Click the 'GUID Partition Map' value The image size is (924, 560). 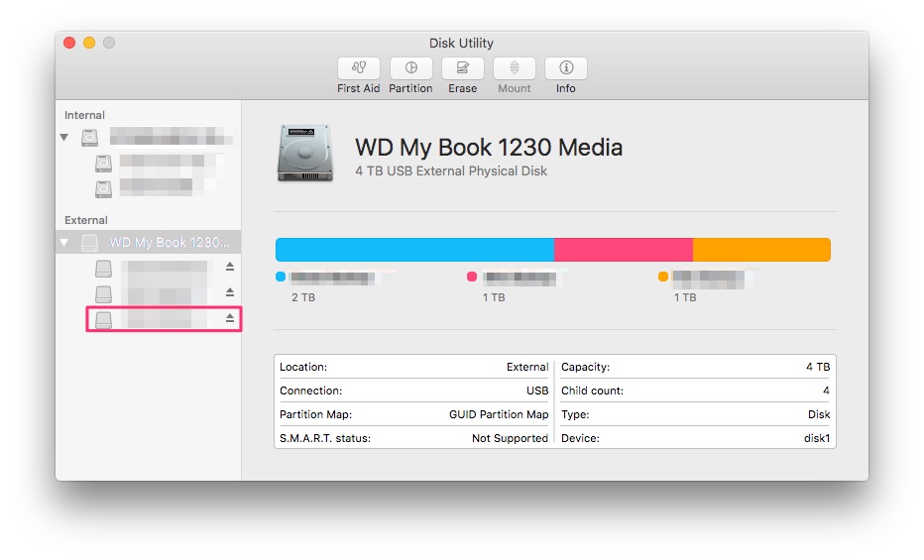pos(499,414)
